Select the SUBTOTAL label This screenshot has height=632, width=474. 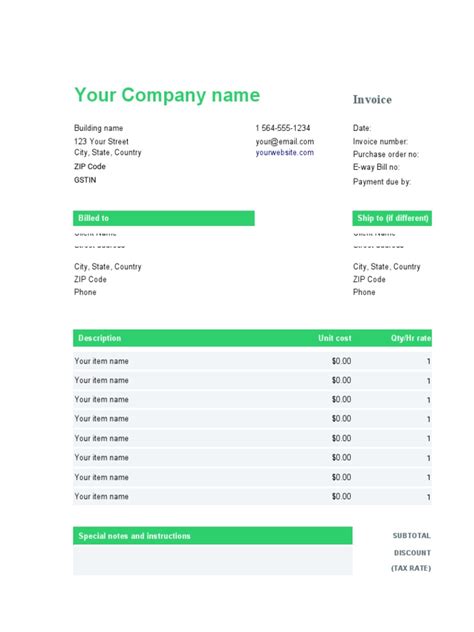(412, 536)
